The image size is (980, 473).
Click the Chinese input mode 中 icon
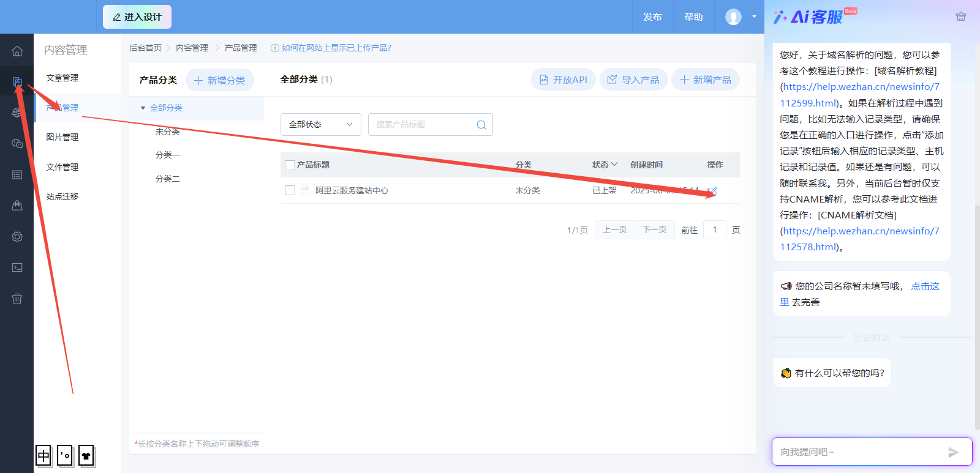(43, 456)
